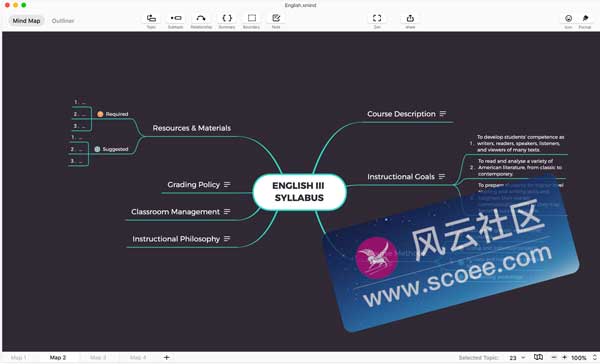Enter Zen mode with toolbar icon
The height and width of the screenshot is (364, 600).
point(377,18)
